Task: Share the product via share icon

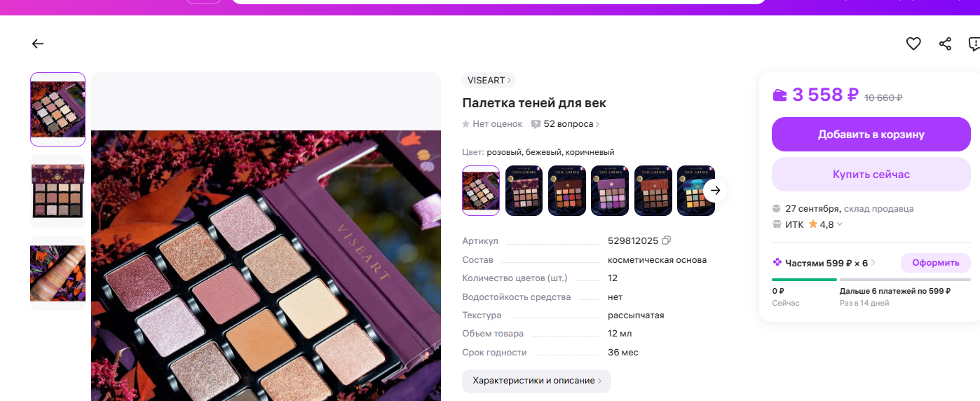Action: (945, 43)
